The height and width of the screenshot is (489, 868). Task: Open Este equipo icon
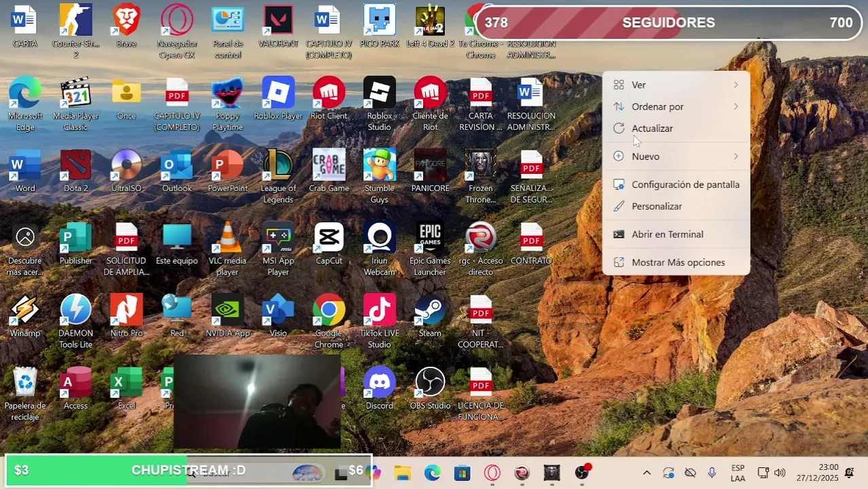177,244
